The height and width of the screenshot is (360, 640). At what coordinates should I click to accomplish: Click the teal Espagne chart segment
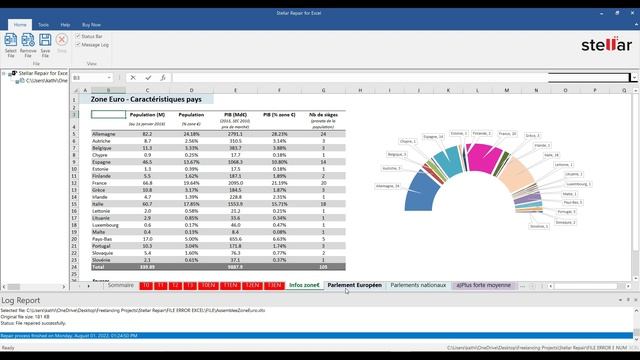[448, 161]
